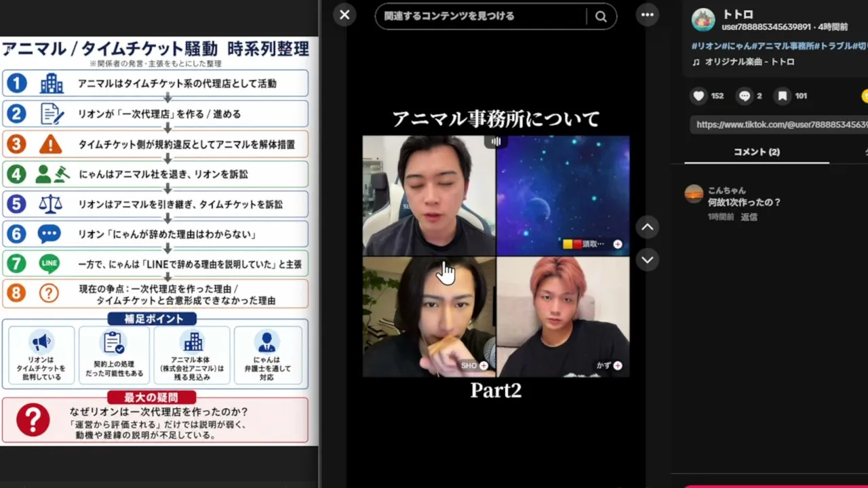Open こんちゃん's comment avatar
This screenshot has width=868, height=488.
694,194
